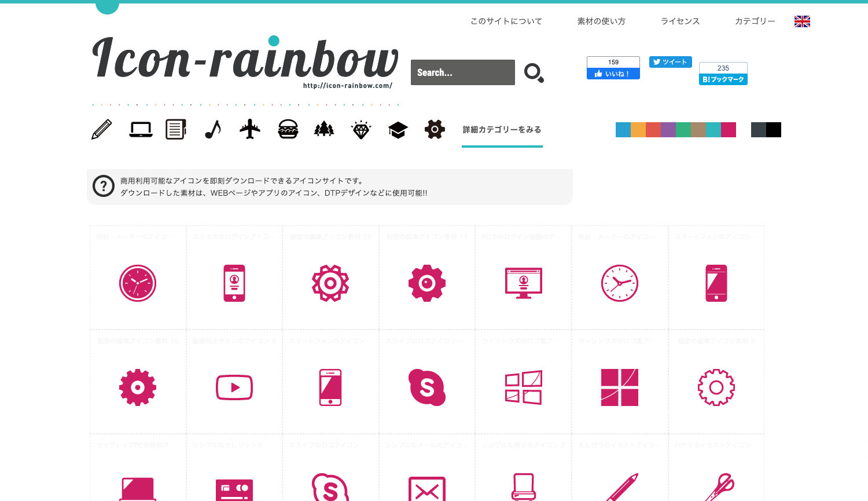Select the magenta pink color swatch

coord(729,130)
